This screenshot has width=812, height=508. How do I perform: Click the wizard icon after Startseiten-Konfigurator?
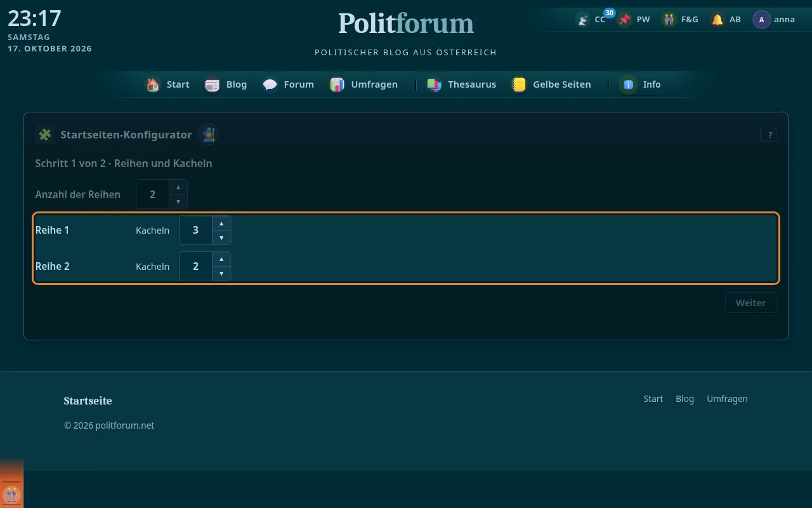tap(208, 135)
